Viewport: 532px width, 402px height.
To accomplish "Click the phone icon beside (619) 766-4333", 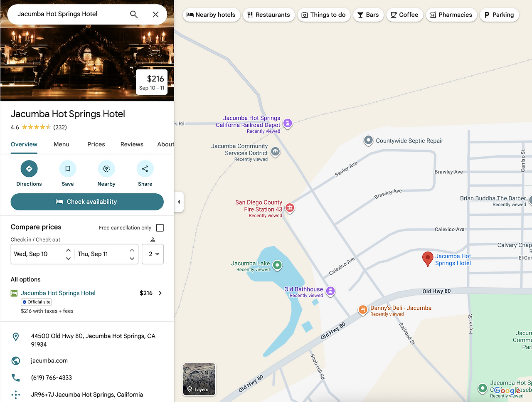I will pyautogui.click(x=16, y=377).
